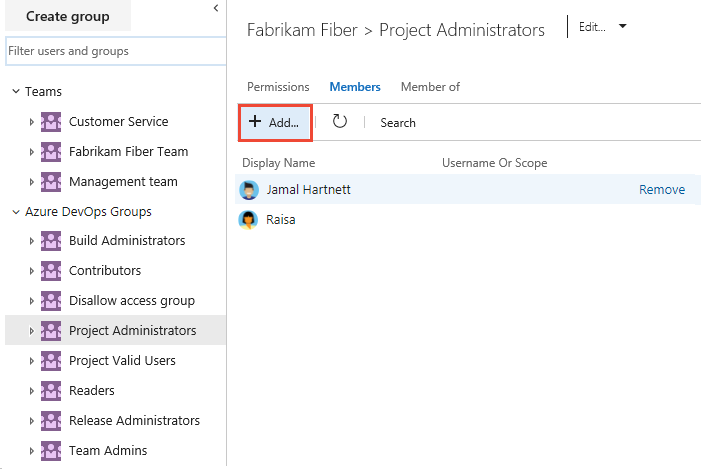Screen dimensions: 701x469
Task: Click the Create group button
Action: pos(68,16)
